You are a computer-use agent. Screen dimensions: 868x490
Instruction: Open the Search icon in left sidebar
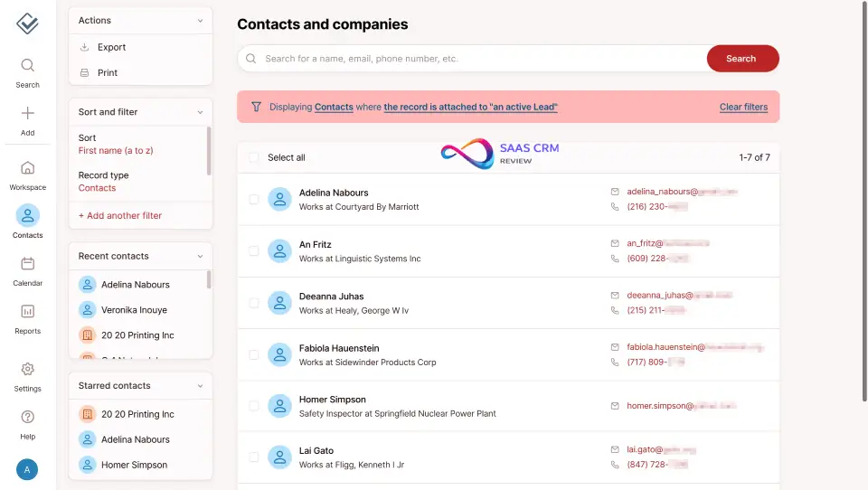click(x=27, y=66)
